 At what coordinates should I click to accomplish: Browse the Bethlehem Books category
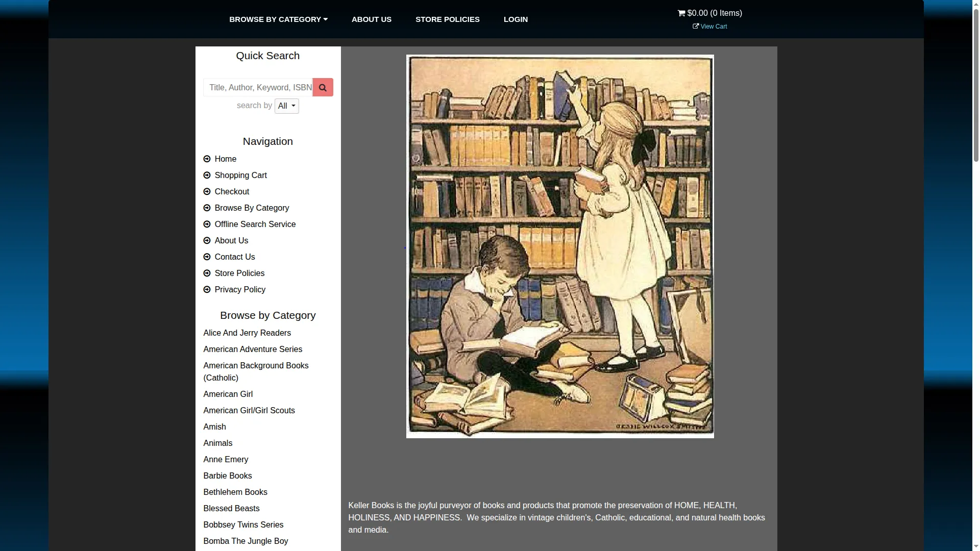point(235,492)
